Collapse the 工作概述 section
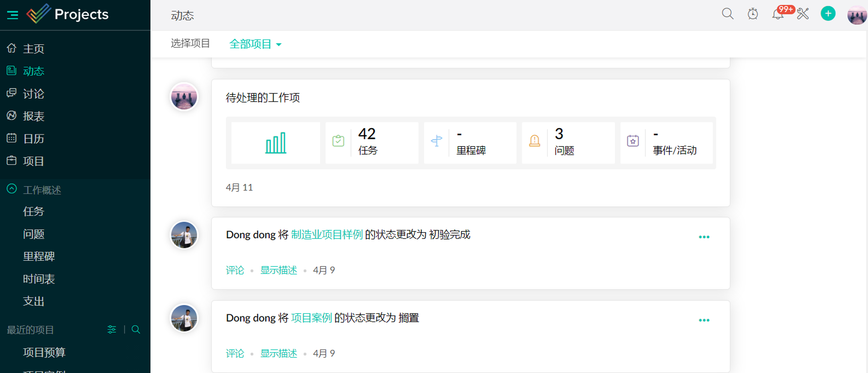Viewport: 868px width, 373px height. click(x=12, y=189)
